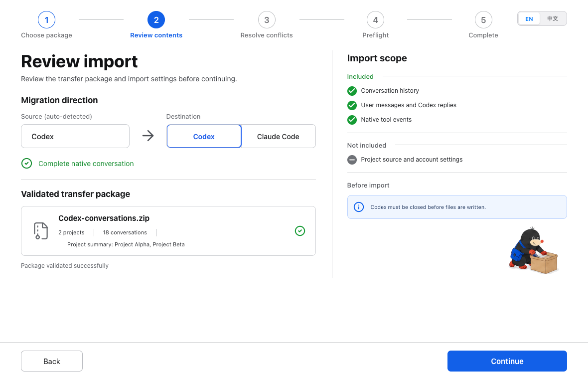This screenshot has width=588, height=379.
Task: Click 'Package validated successfully' status
Action: [x=65, y=266]
